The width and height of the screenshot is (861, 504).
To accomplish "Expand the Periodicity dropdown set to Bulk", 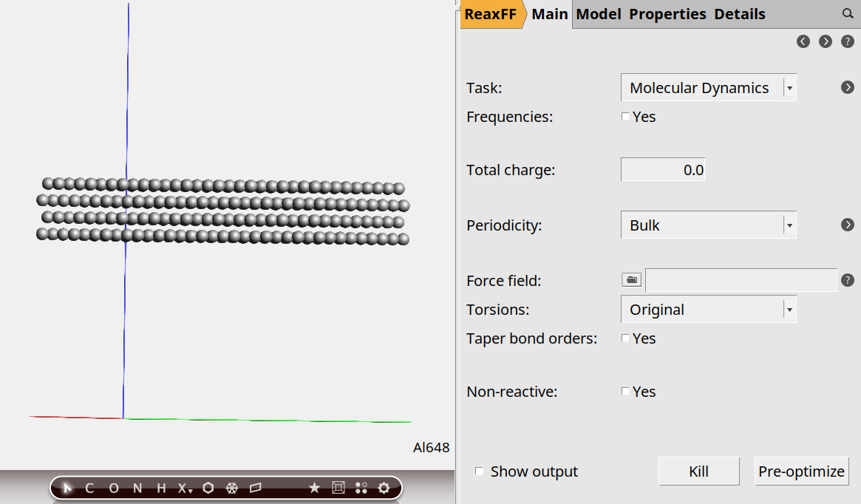I will tap(708, 225).
